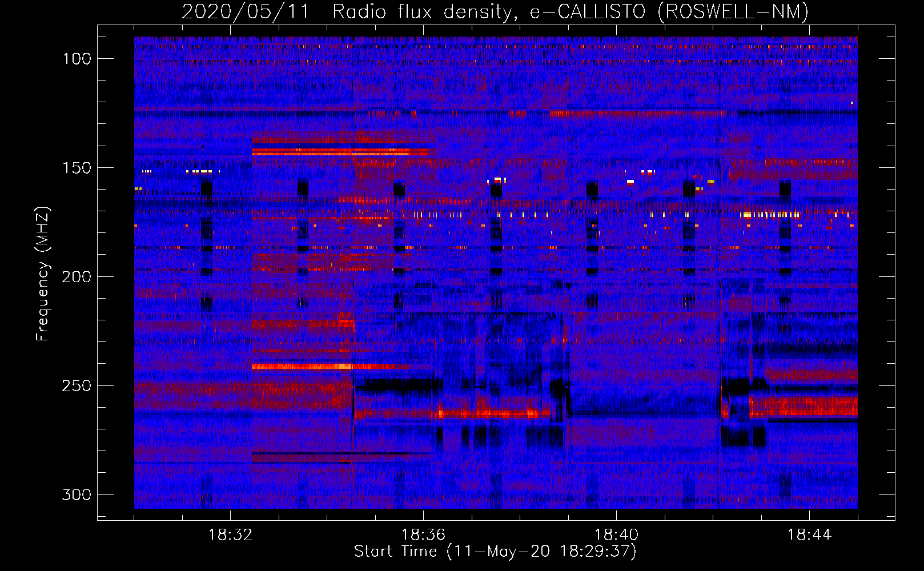Click the '18:44' time tick label
Screen dimensions: 924x571
point(809,535)
